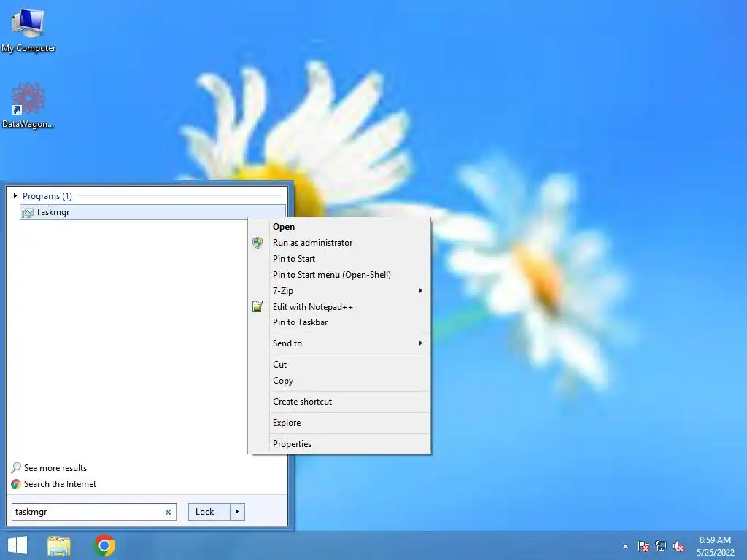Collapse the Programs (1) group
Screen dimensions: 747x560
click(15, 195)
